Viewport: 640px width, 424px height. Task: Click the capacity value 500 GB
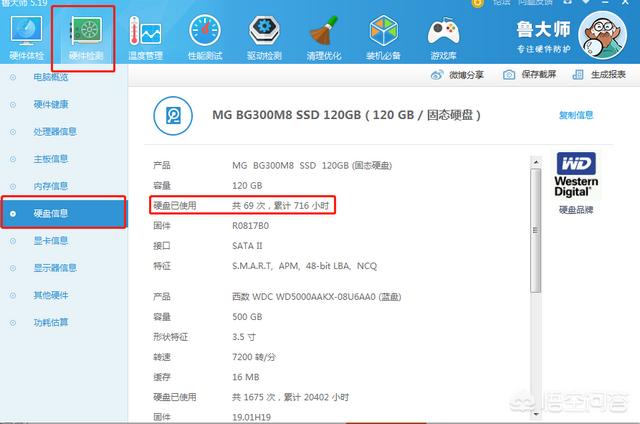click(x=247, y=317)
